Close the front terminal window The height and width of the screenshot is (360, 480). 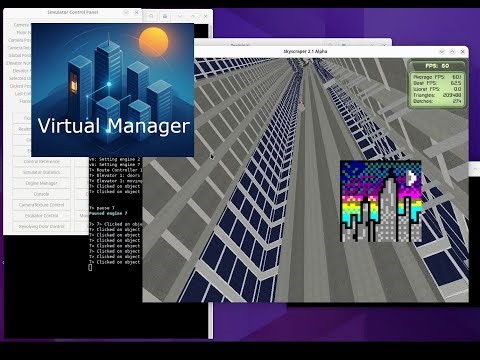pyautogui.click(x=206, y=16)
